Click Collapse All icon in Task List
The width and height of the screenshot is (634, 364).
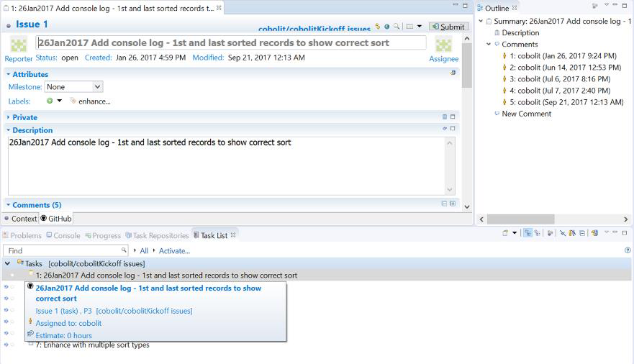point(582,233)
